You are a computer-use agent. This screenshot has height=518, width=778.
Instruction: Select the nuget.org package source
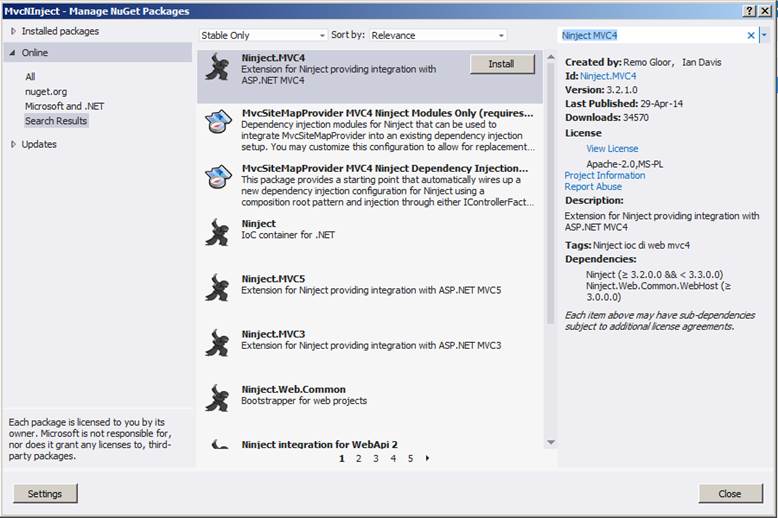point(46,91)
